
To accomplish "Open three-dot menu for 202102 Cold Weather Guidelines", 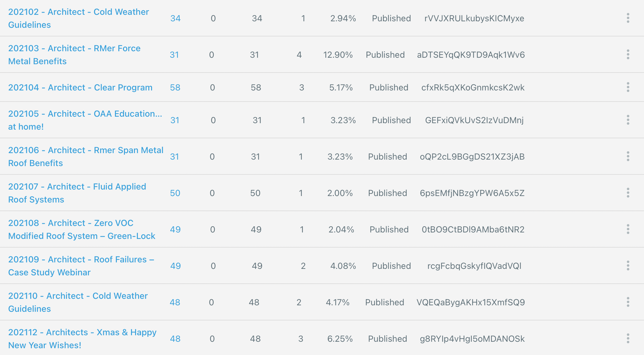I will [x=628, y=18].
